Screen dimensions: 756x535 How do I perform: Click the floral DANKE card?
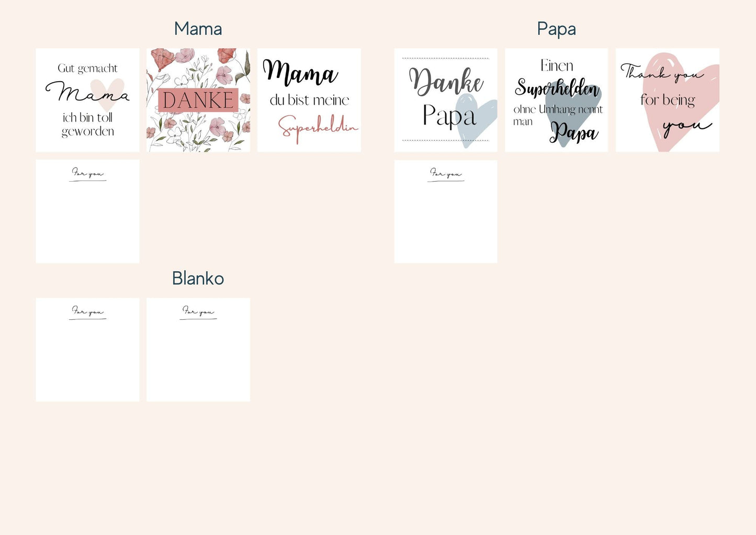coord(198,100)
